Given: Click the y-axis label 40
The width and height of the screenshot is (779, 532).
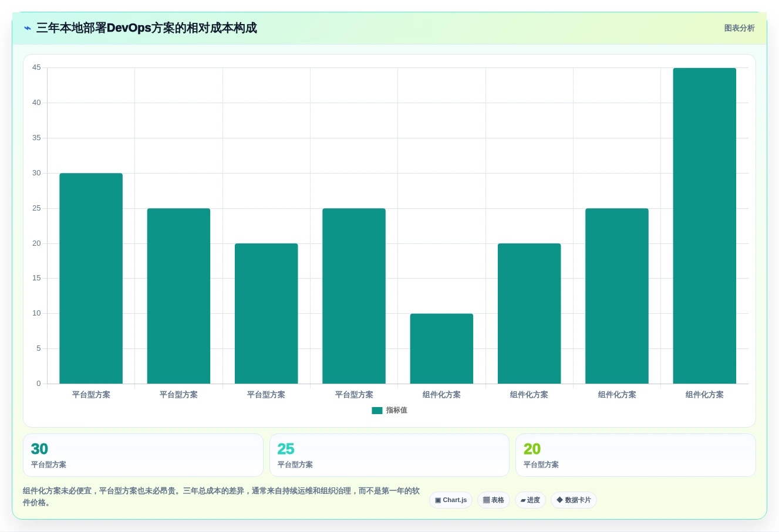Looking at the screenshot, I should tap(36, 103).
